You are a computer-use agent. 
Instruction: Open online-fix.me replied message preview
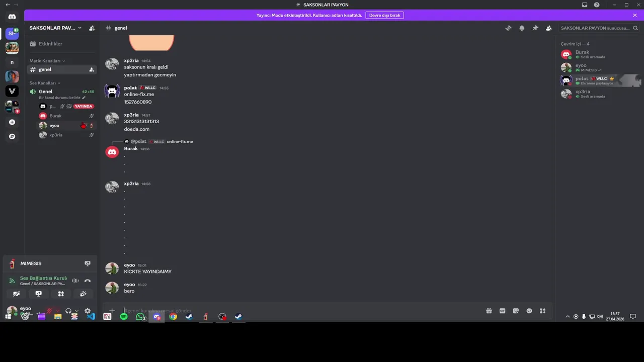(180, 142)
